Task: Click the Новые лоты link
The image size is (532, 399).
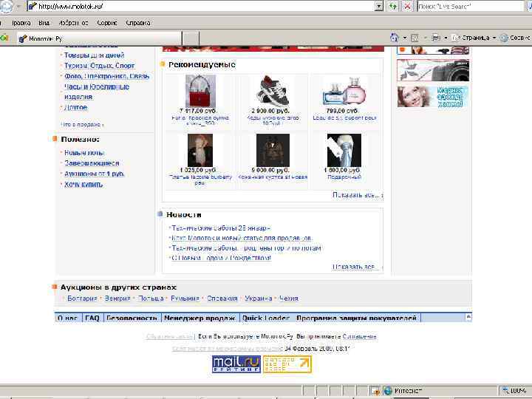Action: 84,153
